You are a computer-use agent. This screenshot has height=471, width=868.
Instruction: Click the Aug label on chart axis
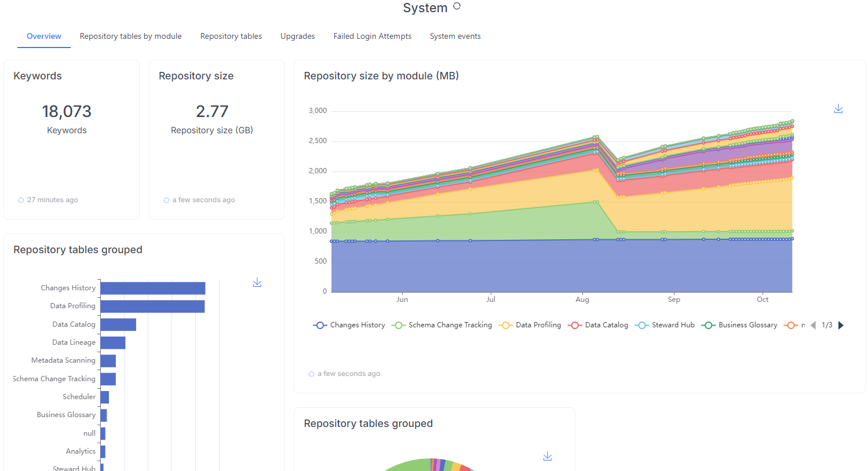(582, 300)
